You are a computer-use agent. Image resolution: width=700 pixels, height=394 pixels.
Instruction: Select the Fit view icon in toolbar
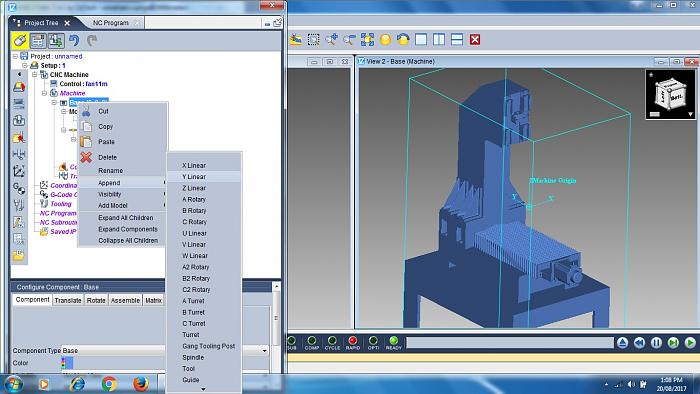point(367,40)
